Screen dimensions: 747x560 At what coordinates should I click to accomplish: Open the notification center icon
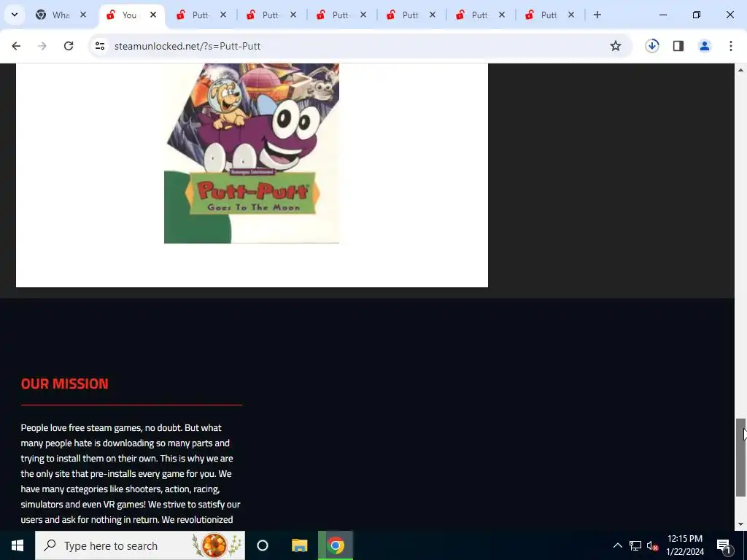[724, 545]
